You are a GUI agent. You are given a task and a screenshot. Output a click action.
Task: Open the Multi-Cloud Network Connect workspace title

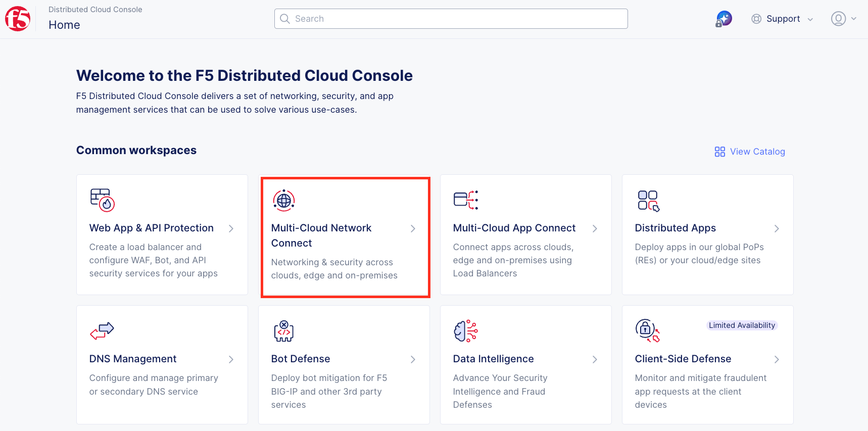pyautogui.click(x=321, y=235)
